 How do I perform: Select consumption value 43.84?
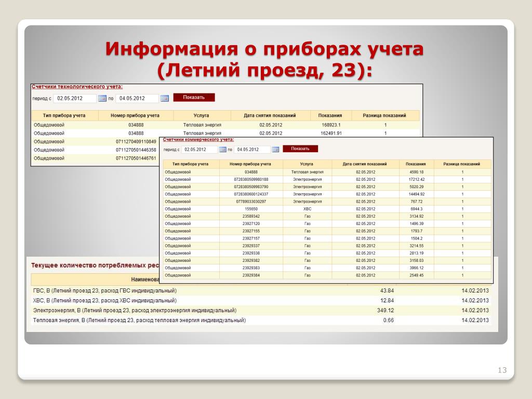(x=387, y=291)
